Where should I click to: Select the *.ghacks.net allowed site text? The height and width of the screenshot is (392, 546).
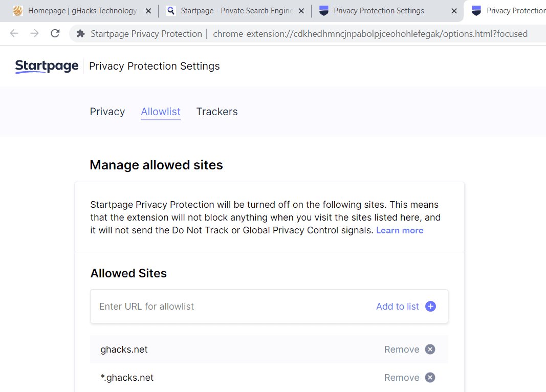tap(127, 378)
